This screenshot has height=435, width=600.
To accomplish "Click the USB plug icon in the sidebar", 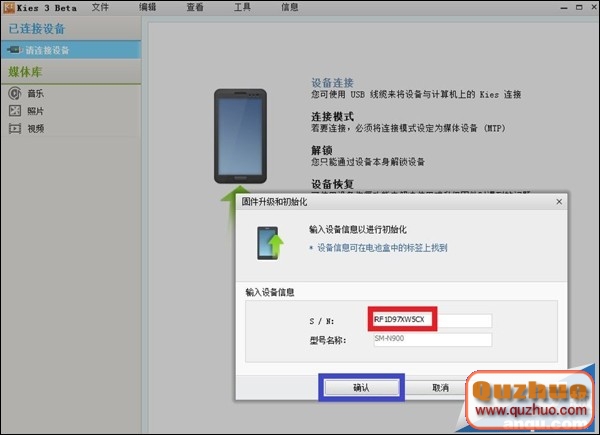I will coord(15,50).
